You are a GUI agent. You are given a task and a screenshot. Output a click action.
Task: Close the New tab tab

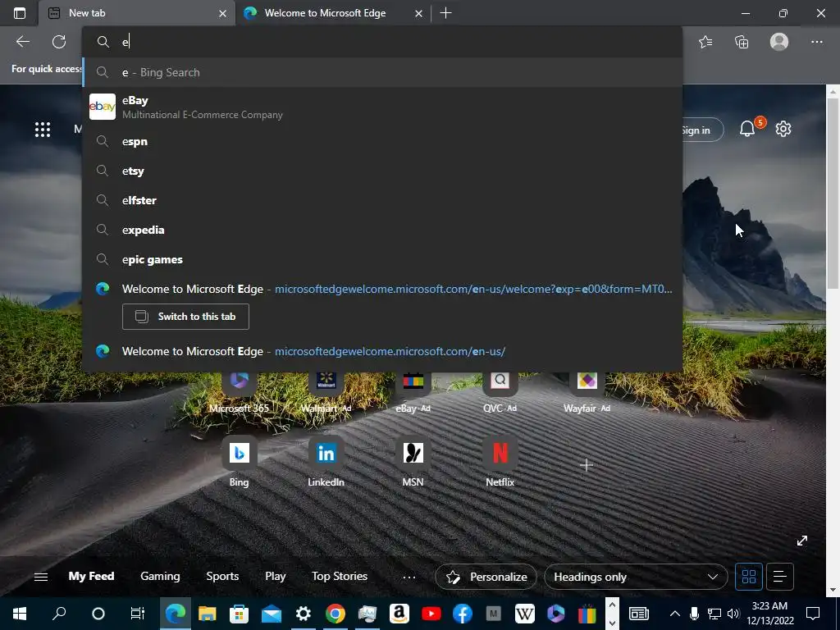coord(223,14)
